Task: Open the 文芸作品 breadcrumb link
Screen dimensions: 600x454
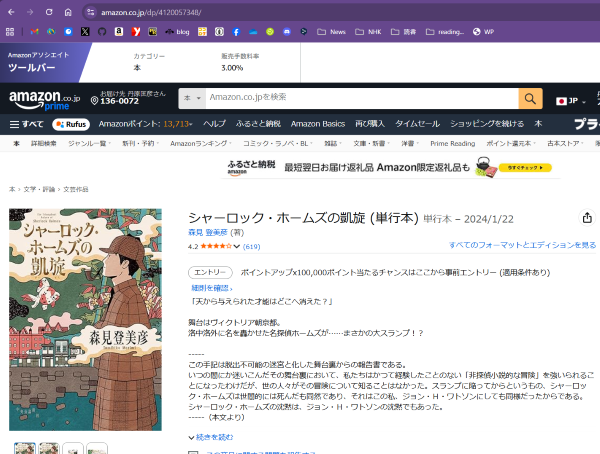Action: coord(75,189)
